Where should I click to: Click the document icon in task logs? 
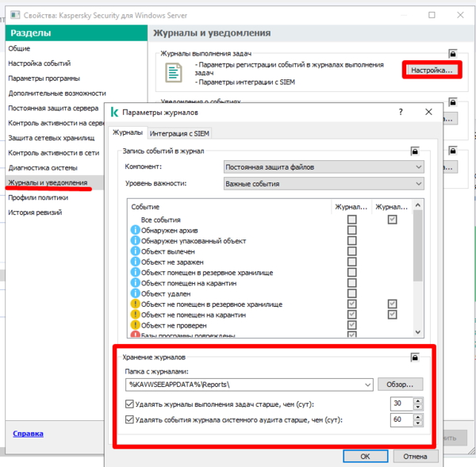pos(174,72)
